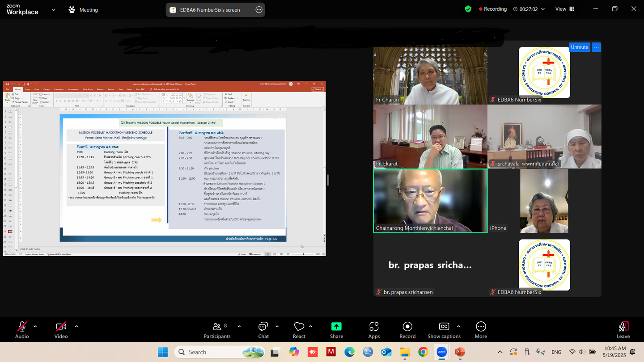This screenshot has height=362, width=644.
Task: Open File Explorer from the taskbar
Action: tap(405, 352)
